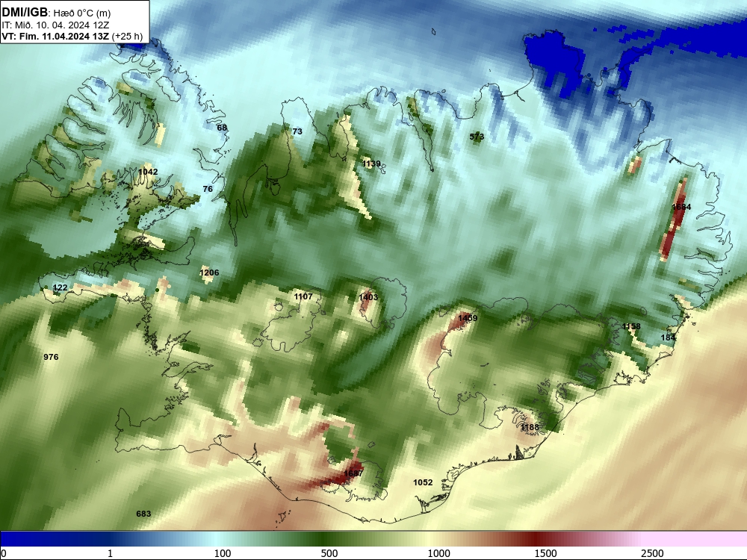Click the 1107 height label
Viewport: 747px width, 560px height.
point(303,296)
